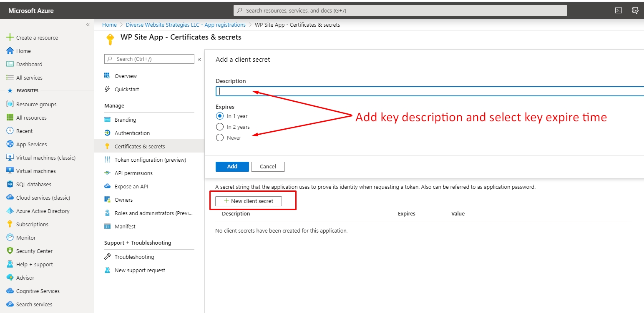Click the Expires column header
Image resolution: width=644 pixels, height=313 pixels.
coord(407,213)
